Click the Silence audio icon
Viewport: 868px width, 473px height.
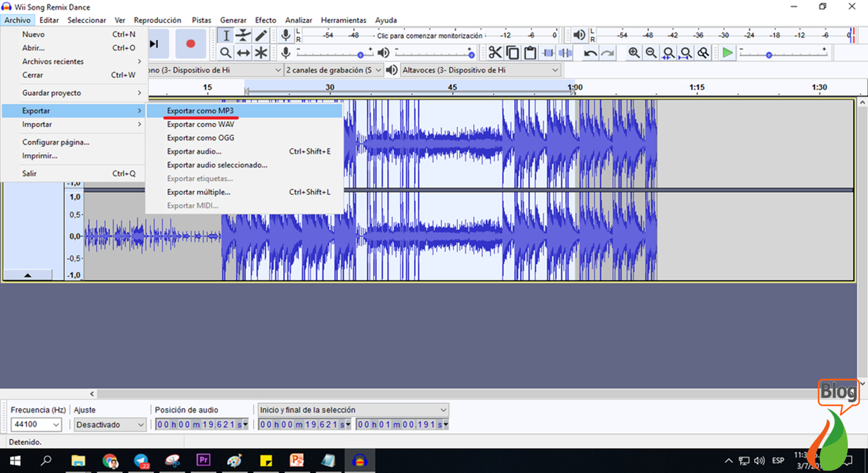point(565,52)
